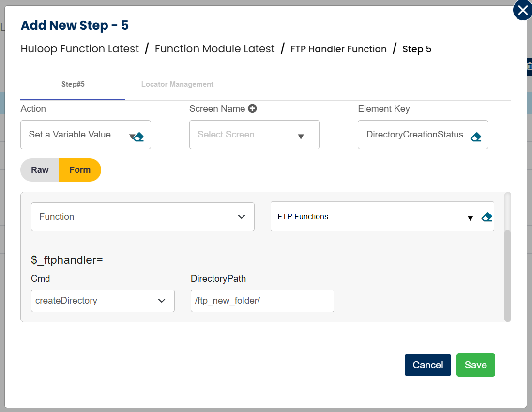Close the Add New Step dialog
Screen dimensions: 532x412
point(522,10)
